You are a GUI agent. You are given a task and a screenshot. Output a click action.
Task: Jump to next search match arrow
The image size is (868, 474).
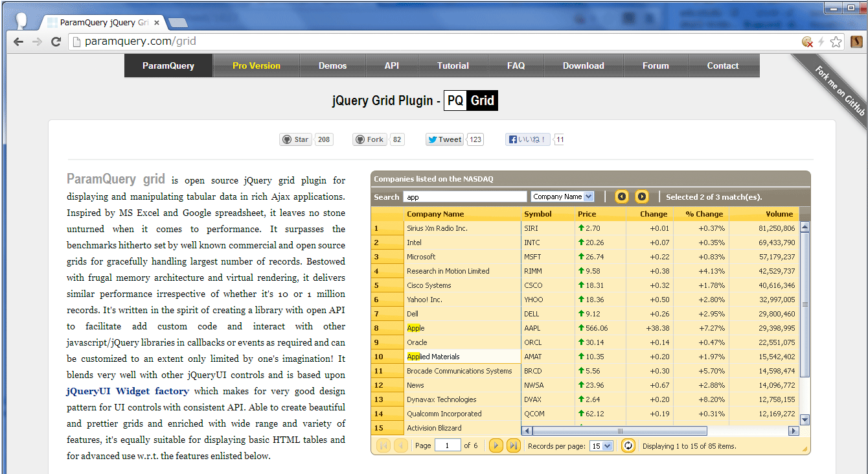642,196
